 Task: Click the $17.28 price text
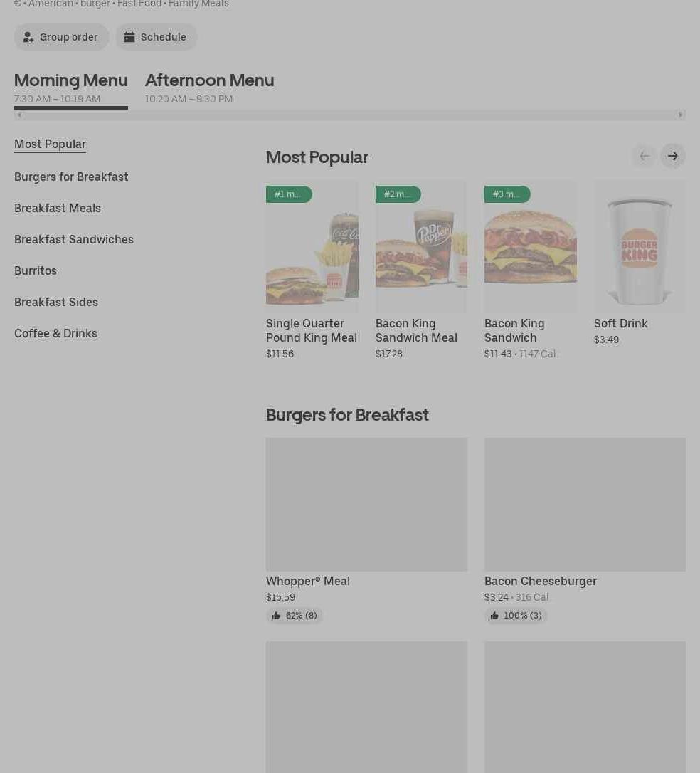click(x=388, y=354)
